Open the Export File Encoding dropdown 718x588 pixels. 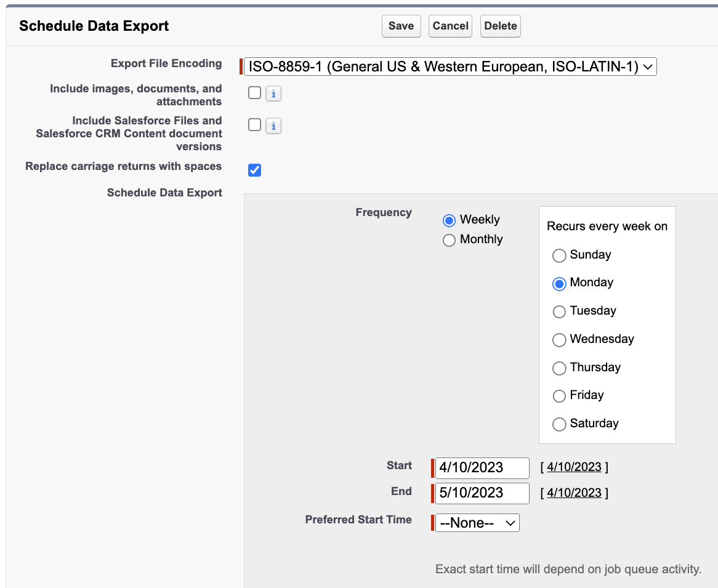(450, 66)
